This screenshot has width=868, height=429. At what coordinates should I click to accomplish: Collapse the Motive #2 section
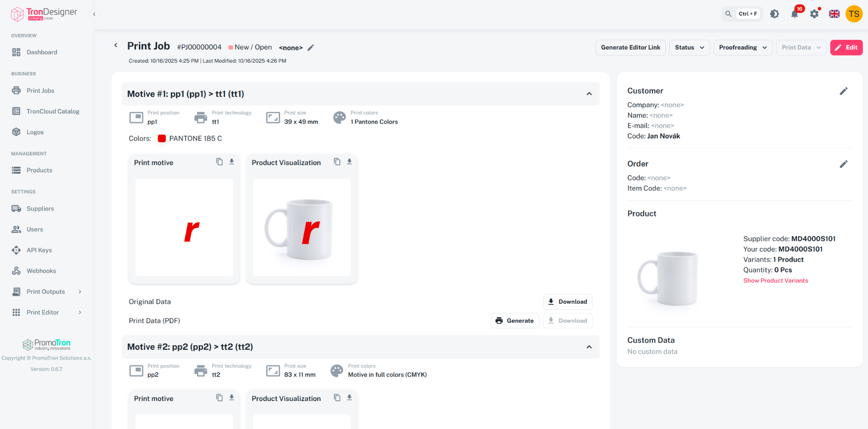coord(589,347)
